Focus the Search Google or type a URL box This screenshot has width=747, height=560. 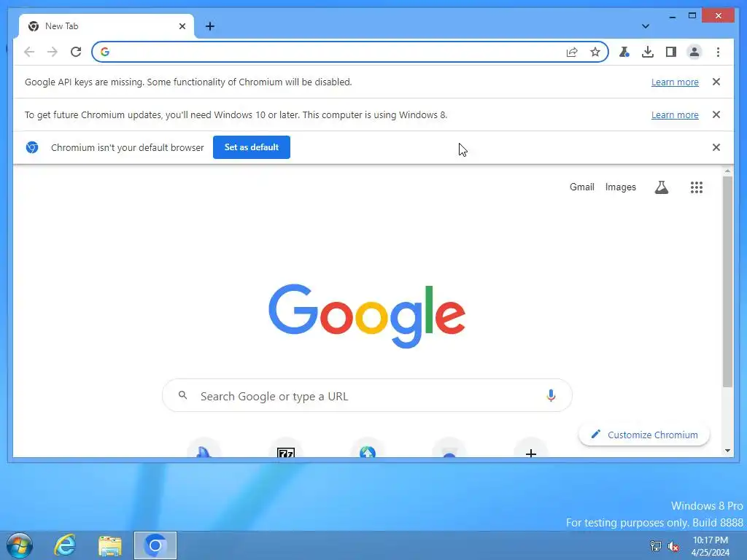tap(367, 396)
